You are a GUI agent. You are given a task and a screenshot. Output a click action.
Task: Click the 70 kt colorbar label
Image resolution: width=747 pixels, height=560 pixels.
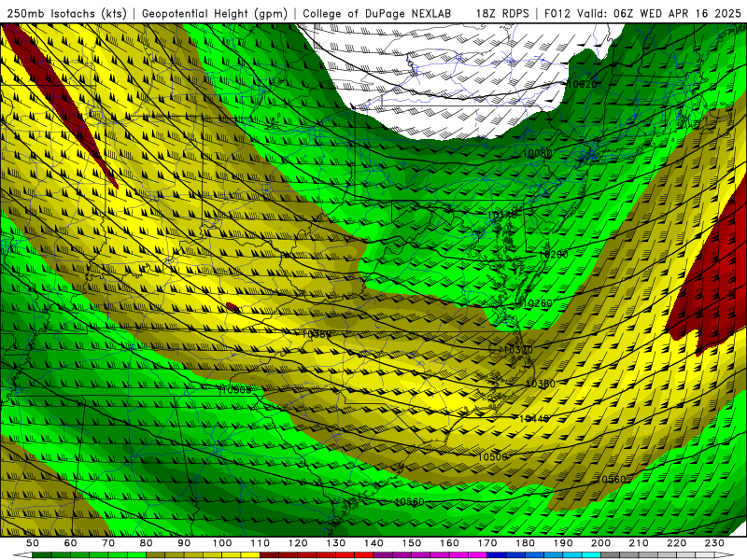[108, 543]
